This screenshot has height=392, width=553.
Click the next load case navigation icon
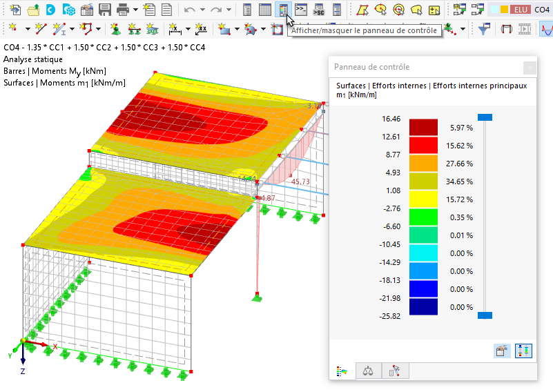tap(477, 10)
